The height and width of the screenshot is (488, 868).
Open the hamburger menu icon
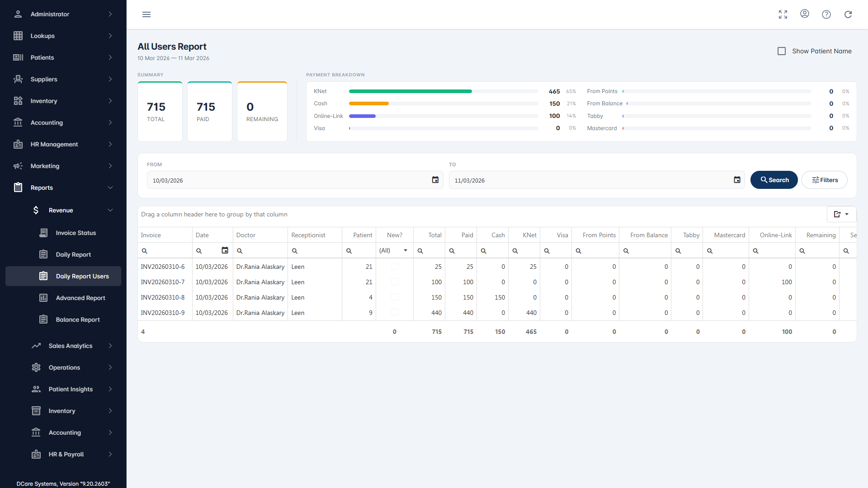146,14
